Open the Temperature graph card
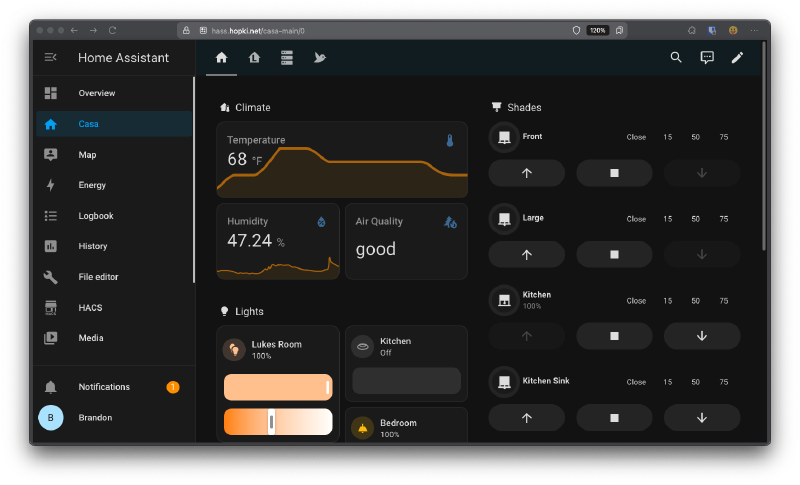This screenshot has width=800, height=485. (x=341, y=160)
